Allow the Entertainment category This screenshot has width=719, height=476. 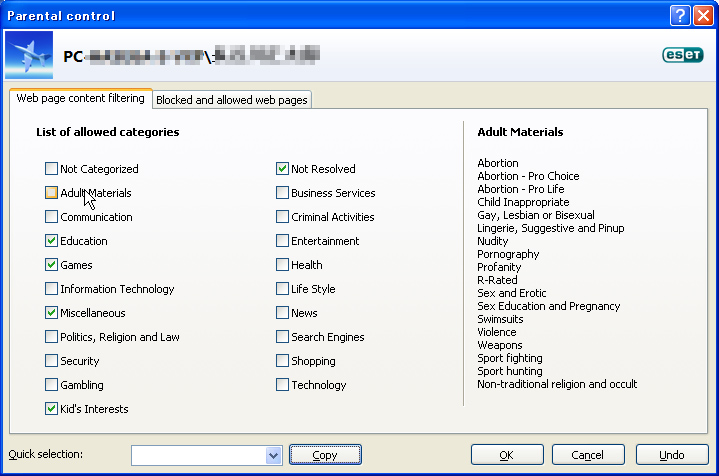point(282,241)
